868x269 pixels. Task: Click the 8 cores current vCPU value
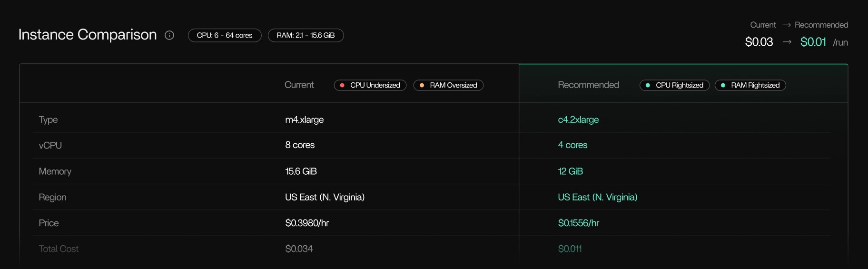[x=300, y=145]
